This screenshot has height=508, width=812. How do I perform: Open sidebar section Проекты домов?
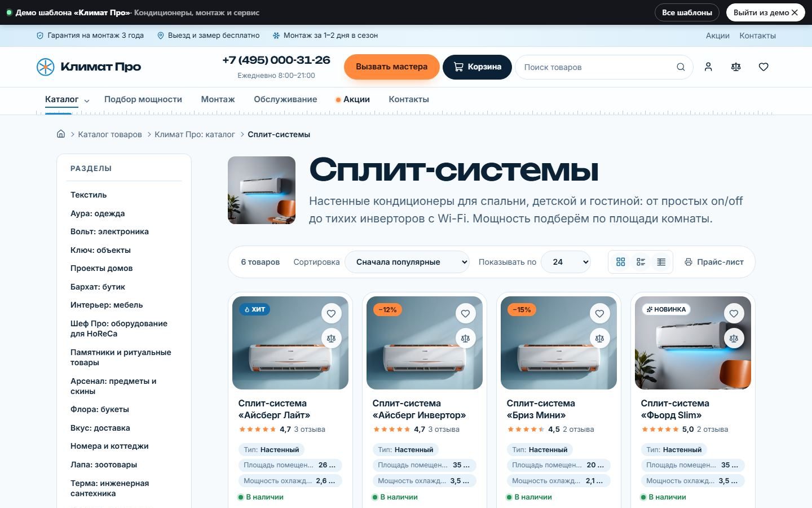(x=101, y=268)
